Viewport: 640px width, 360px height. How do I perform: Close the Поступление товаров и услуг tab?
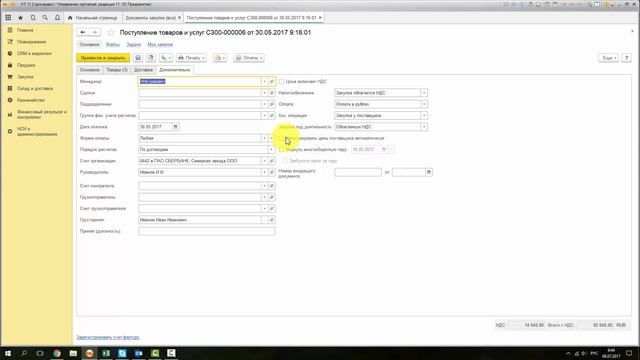320,18
